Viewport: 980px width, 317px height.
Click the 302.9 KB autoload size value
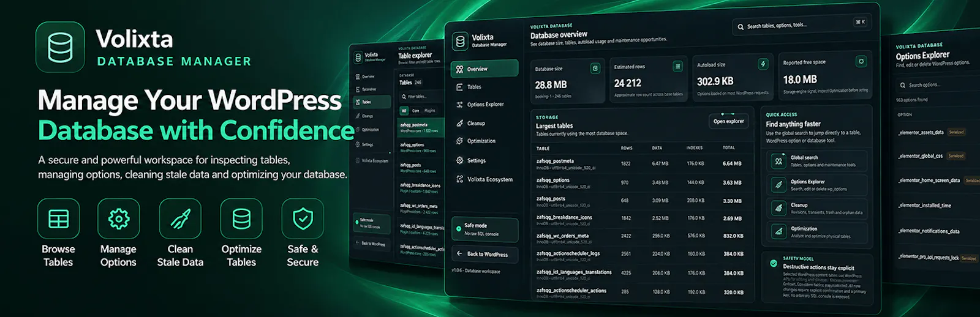[x=715, y=81]
